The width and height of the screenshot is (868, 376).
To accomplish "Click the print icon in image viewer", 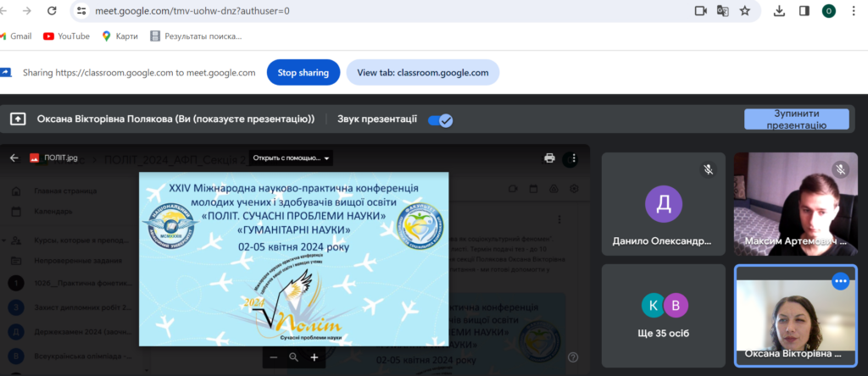I will tap(549, 158).
